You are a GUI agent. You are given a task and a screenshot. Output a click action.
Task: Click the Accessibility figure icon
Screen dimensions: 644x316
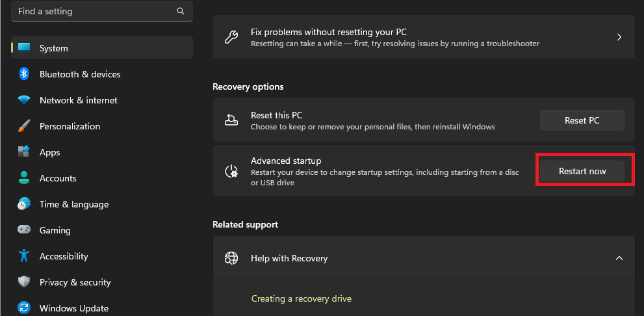(x=24, y=256)
